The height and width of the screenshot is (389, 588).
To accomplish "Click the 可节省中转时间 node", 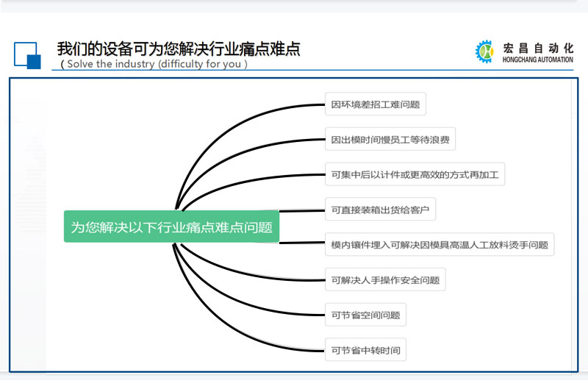I will click(365, 350).
